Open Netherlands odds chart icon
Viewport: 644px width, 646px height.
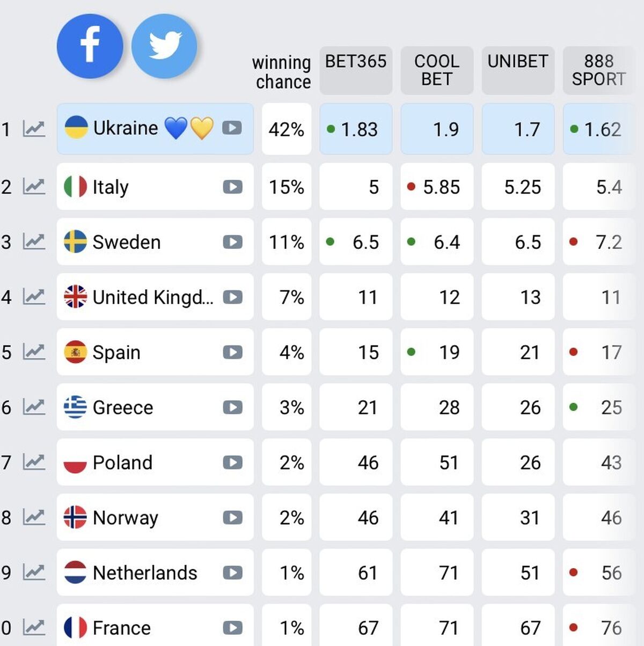[34, 572]
